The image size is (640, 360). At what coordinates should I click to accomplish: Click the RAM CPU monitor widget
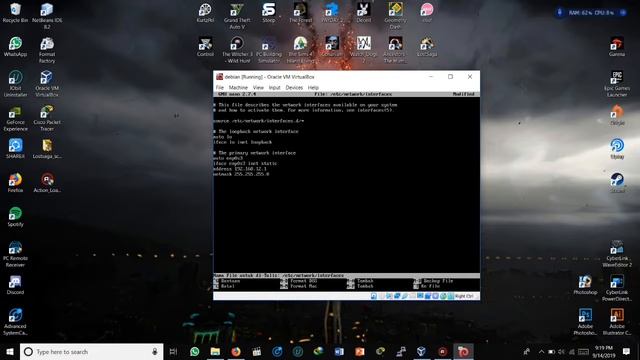591,13
